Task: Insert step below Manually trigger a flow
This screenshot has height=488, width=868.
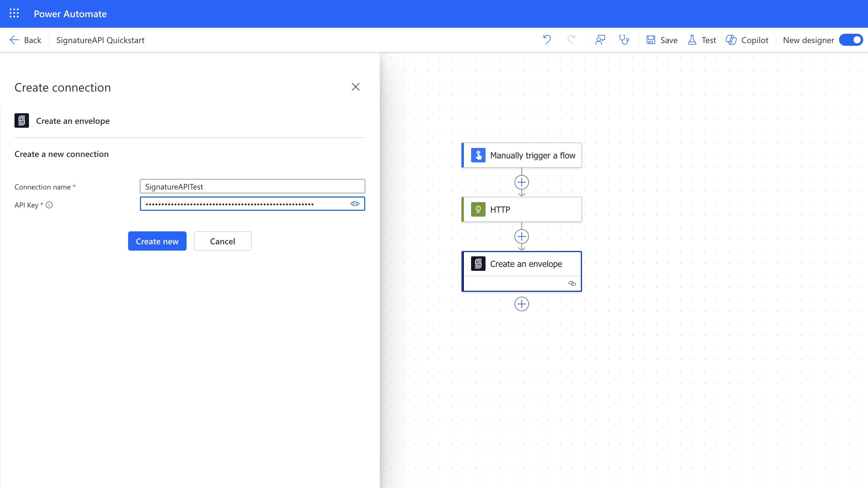Action: [x=521, y=182]
